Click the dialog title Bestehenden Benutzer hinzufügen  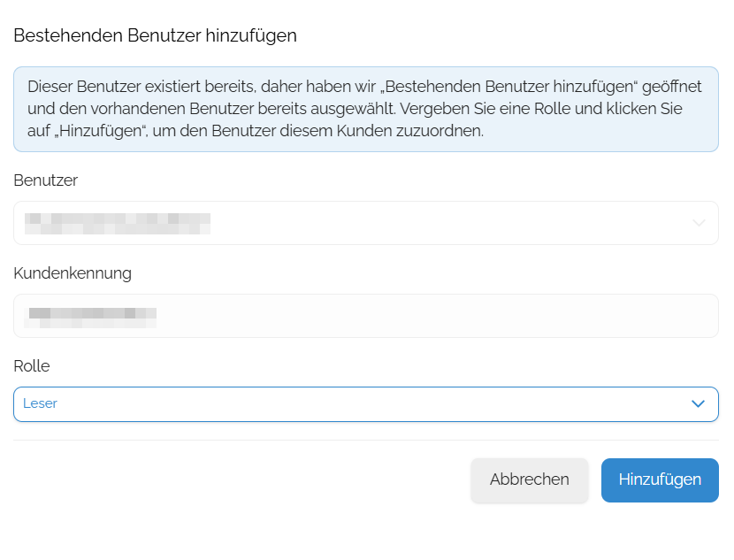[155, 36]
